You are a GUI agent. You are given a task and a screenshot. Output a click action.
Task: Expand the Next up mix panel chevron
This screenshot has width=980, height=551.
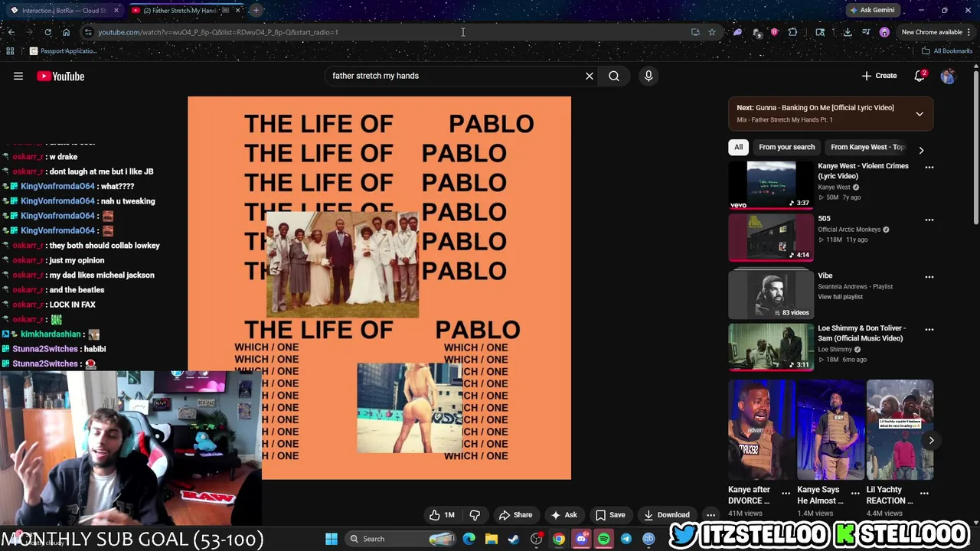coord(920,113)
